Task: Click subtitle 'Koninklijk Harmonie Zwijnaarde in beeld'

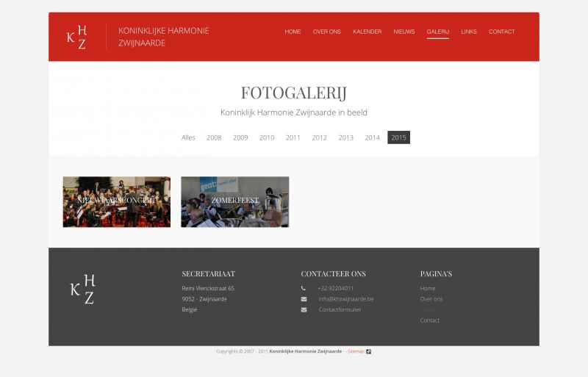Action: pyautogui.click(x=293, y=112)
